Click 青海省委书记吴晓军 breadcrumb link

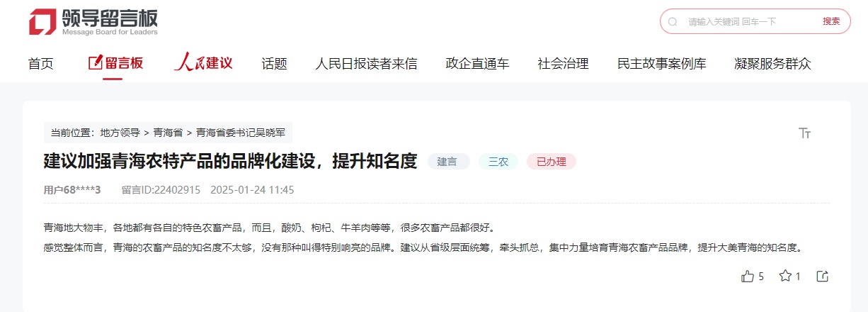(241, 133)
